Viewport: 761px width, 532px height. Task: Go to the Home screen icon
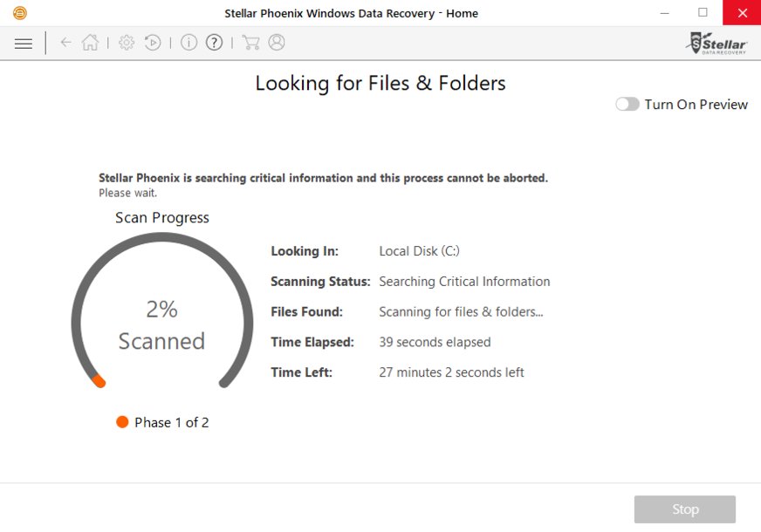pyautogui.click(x=90, y=43)
